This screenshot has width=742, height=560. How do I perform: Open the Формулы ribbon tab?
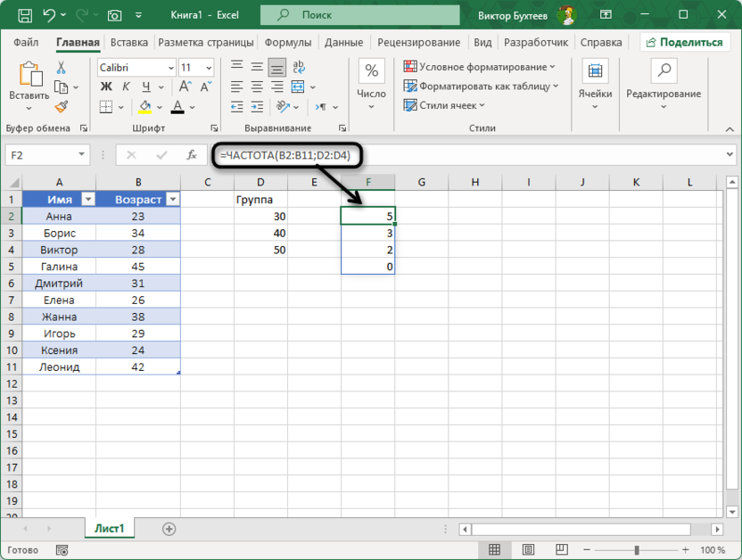pos(287,42)
